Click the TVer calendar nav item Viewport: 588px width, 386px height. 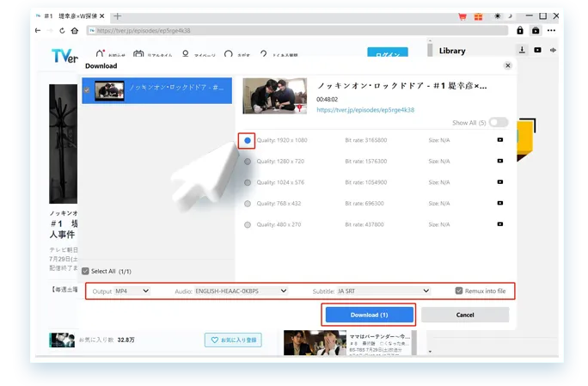click(153, 54)
